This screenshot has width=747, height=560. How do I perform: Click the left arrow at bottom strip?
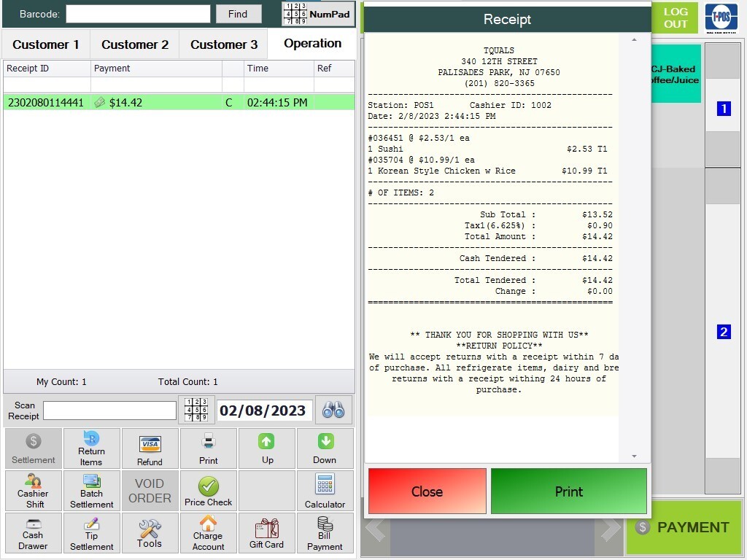(x=376, y=529)
